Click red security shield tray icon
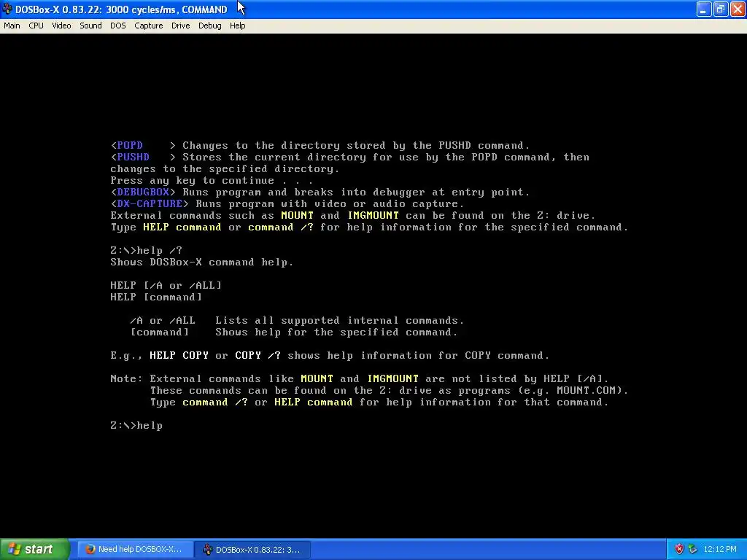 click(679, 549)
